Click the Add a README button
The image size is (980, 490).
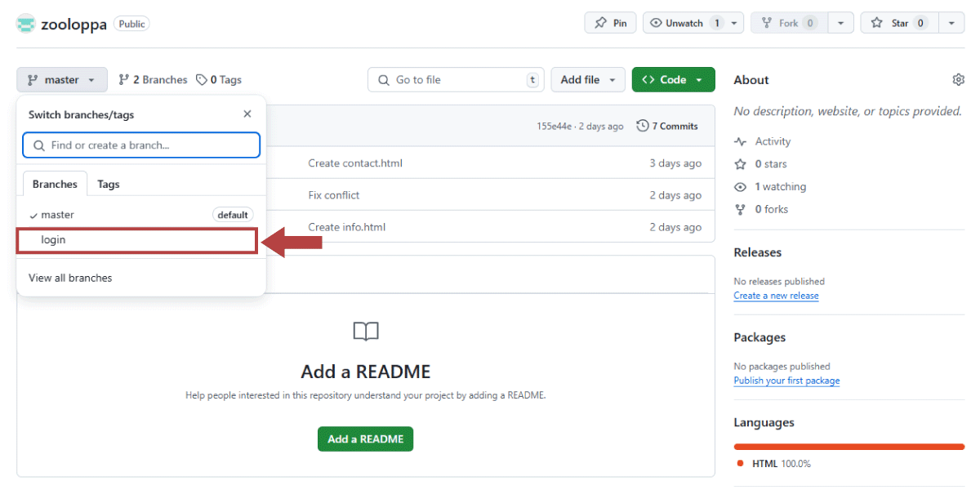click(366, 439)
